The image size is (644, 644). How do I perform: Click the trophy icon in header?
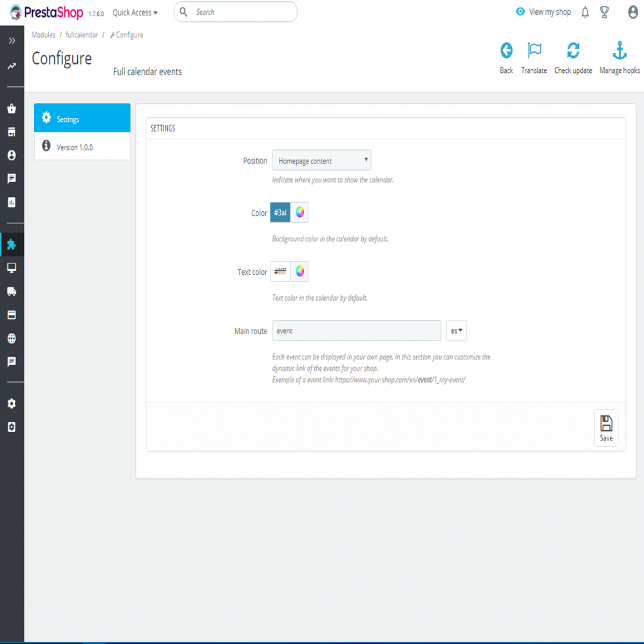[x=604, y=12]
